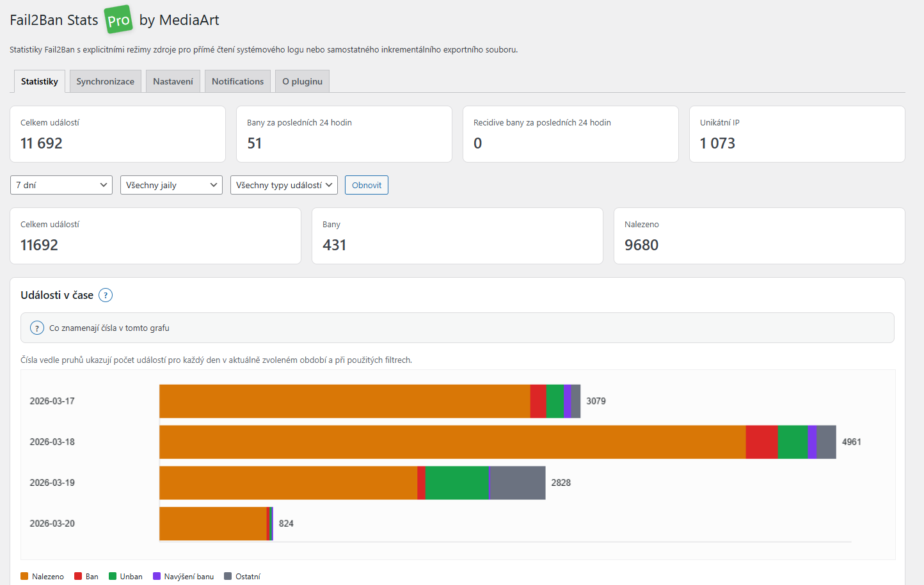Image resolution: width=924 pixels, height=585 pixels.
Task: Expand Co znamenají čísla v tomto grafu
Action: (x=109, y=328)
